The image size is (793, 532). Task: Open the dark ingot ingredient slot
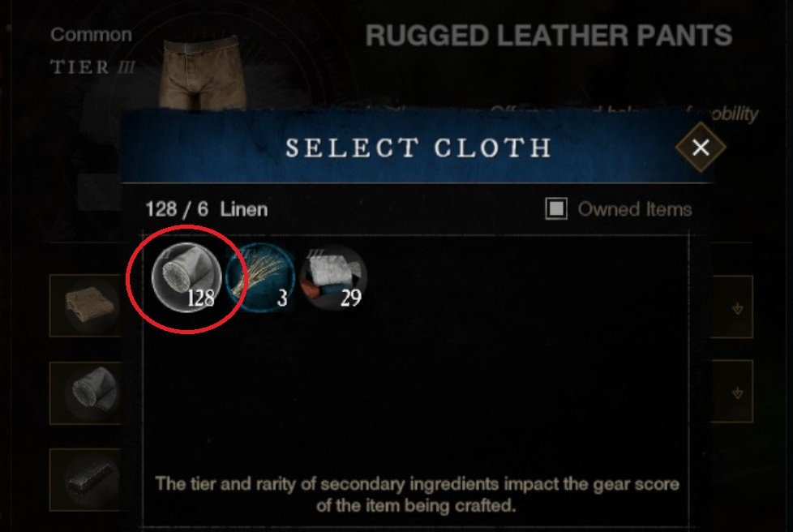pyautogui.click(x=86, y=479)
